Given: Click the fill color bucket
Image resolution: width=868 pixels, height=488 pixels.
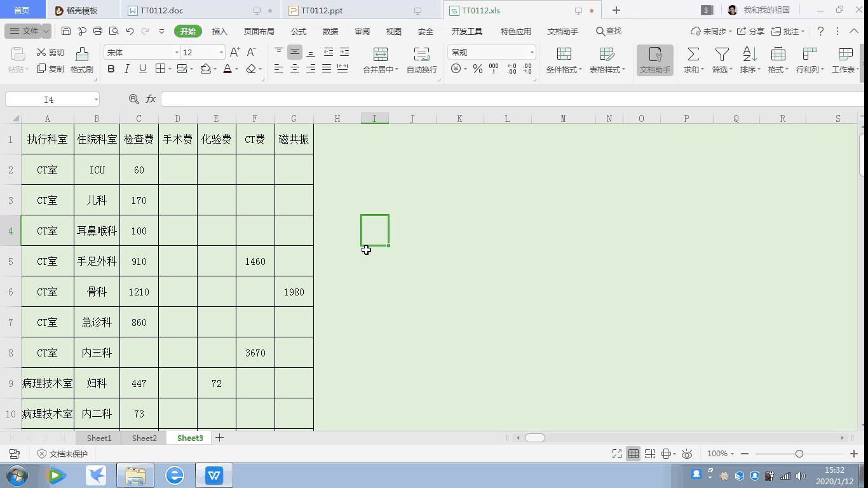Looking at the screenshot, I should [206, 69].
